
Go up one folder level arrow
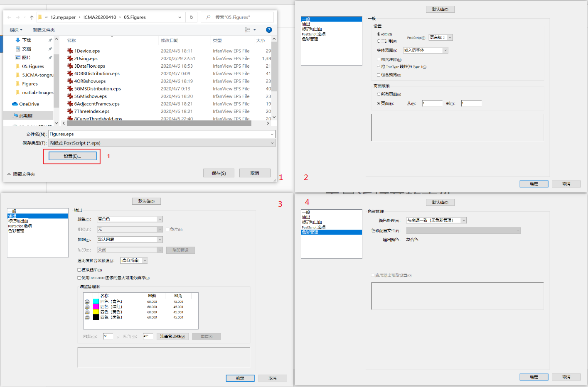point(32,17)
